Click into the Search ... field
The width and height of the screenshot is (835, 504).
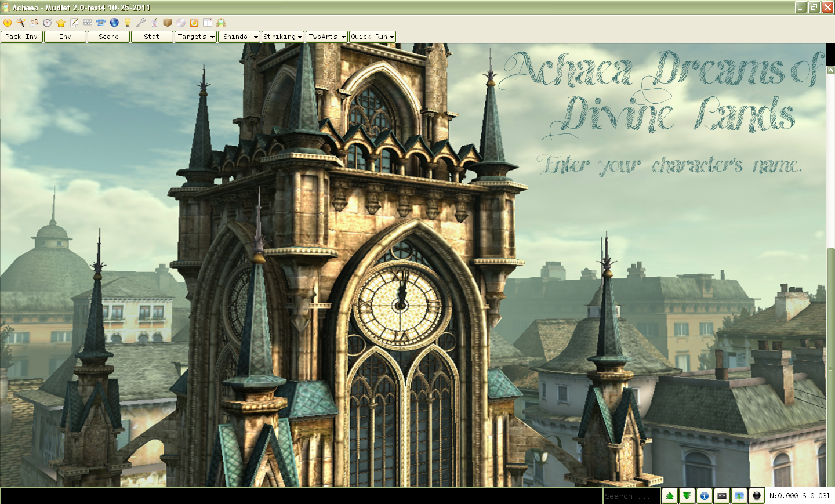[x=631, y=496]
